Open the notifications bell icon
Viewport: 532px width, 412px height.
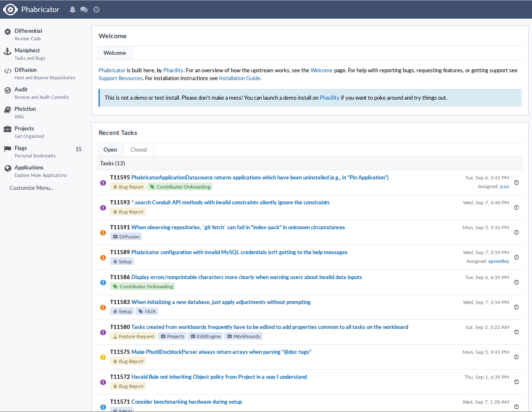click(72, 10)
